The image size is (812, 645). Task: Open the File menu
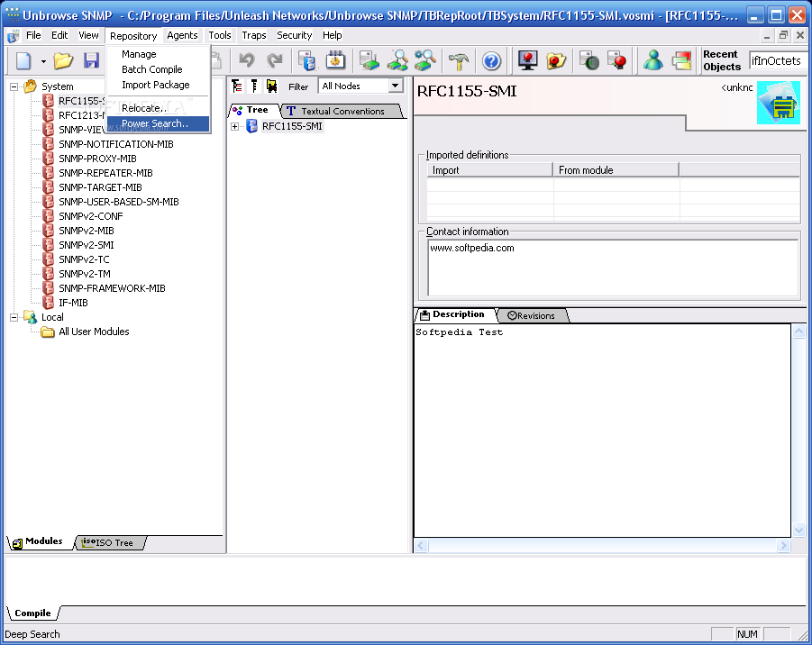(33, 36)
